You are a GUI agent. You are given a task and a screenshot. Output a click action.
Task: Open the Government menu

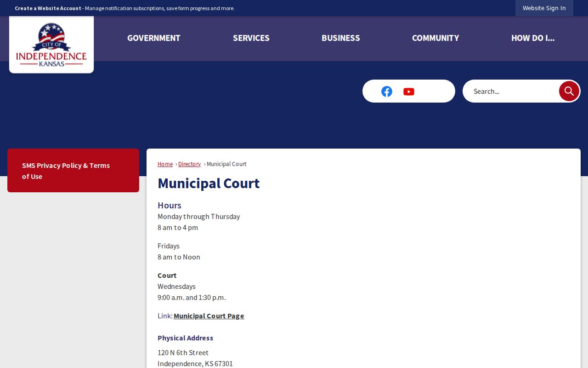pos(154,38)
